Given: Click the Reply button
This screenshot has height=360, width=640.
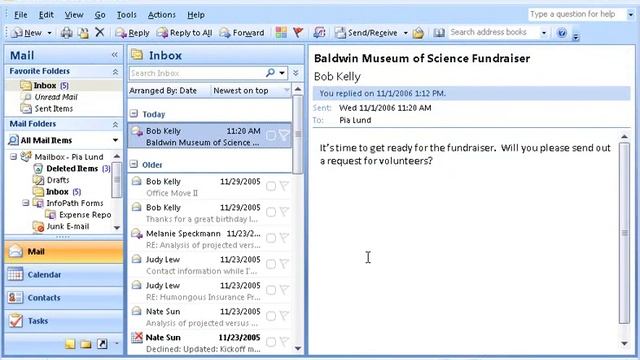Looking at the screenshot, I should tap(132, 33).
